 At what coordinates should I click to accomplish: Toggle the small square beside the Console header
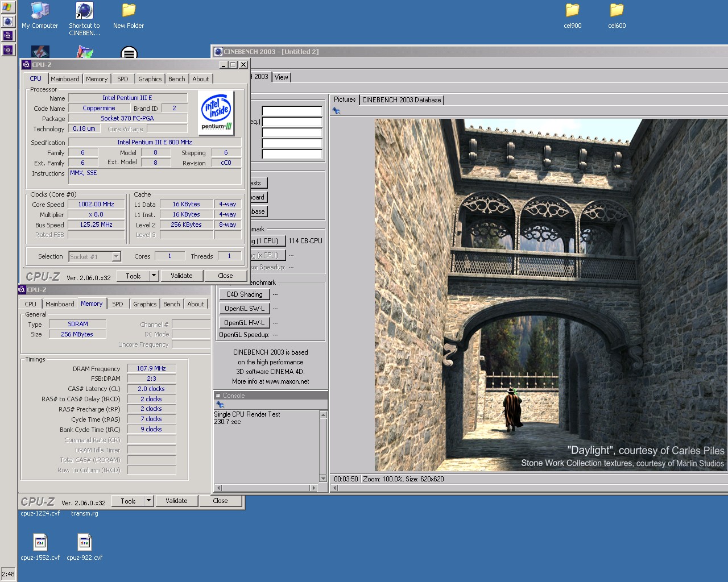[x=218, y=396]
